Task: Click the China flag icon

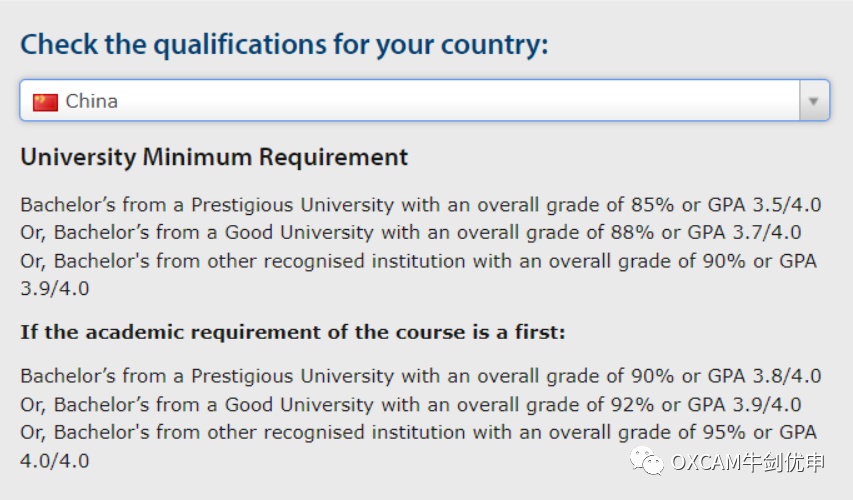Action: point(45,102)
